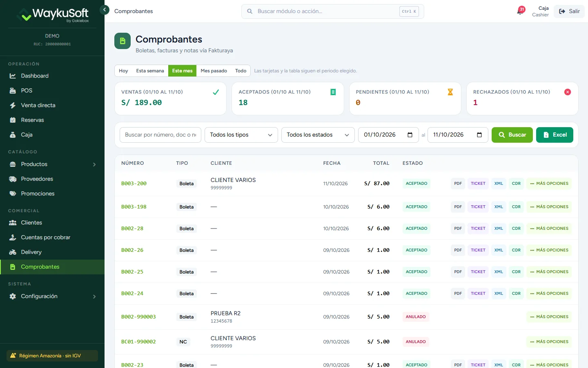Click the module search bar
Viewport: 588px width, 368px height.
point(333,11)
